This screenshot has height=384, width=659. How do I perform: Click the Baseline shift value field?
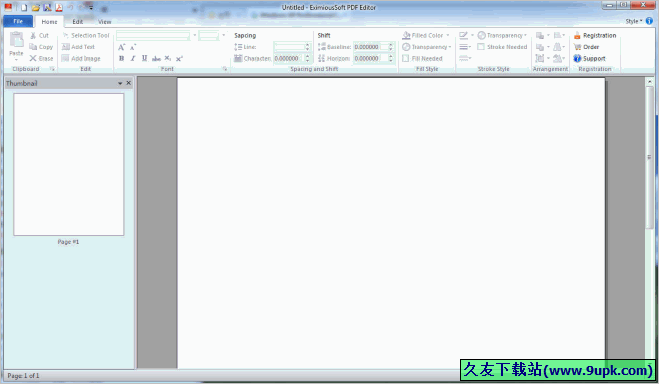click(370, 47)
